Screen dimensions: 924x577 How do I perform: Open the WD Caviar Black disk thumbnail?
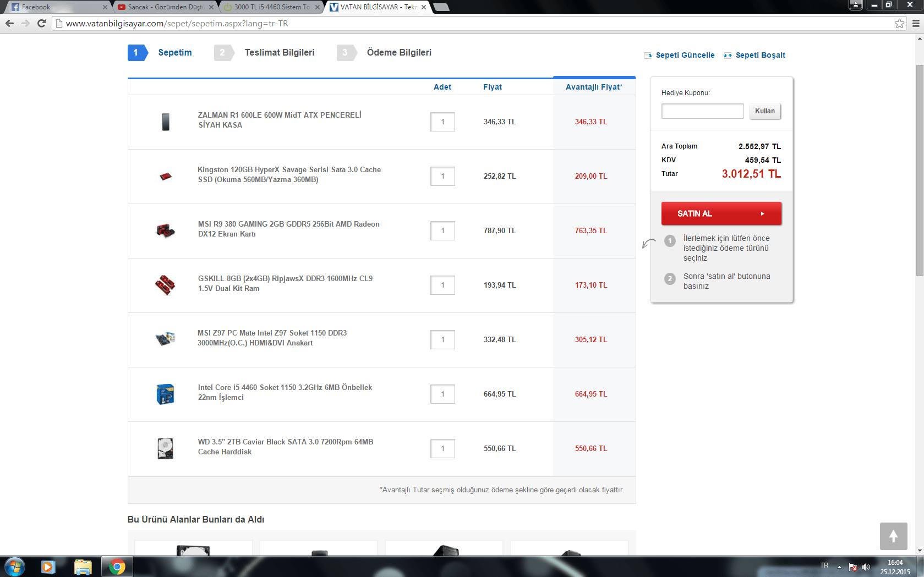(x=165, y=448)
